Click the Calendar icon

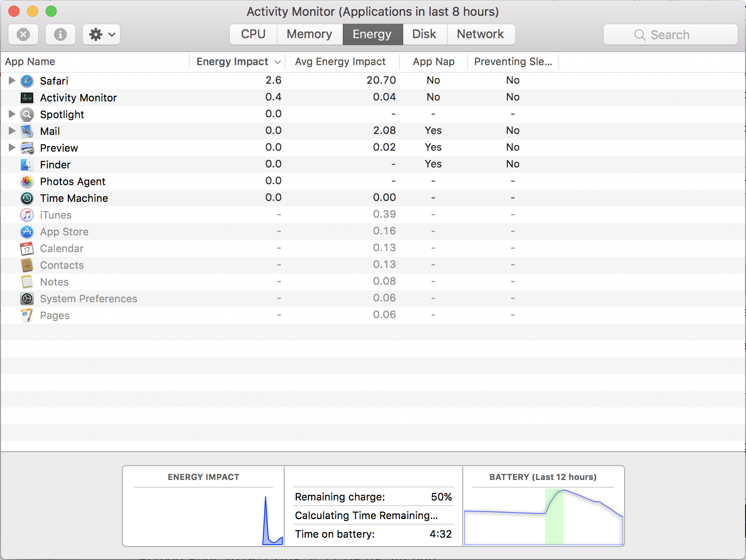(27, 248)
